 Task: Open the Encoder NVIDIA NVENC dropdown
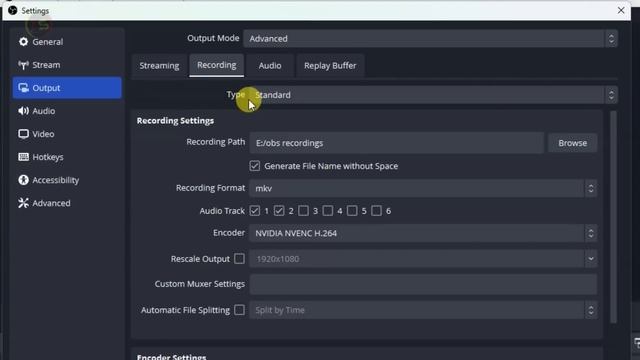[423, 233]
